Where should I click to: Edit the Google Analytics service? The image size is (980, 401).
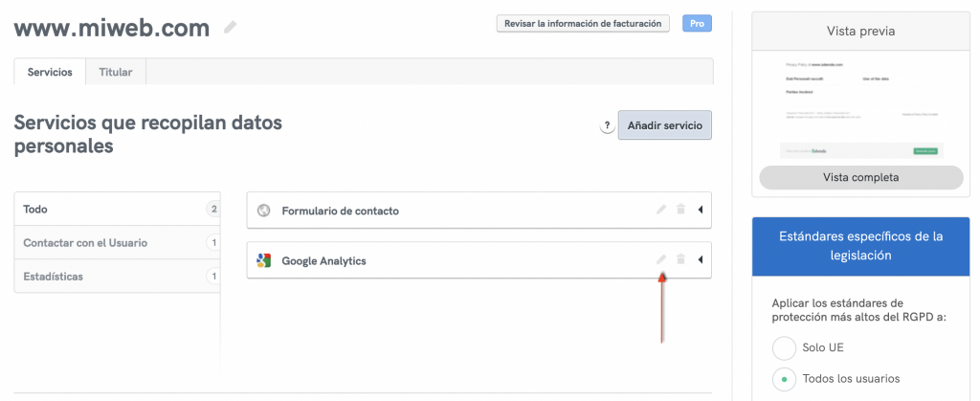pos(660,260)
